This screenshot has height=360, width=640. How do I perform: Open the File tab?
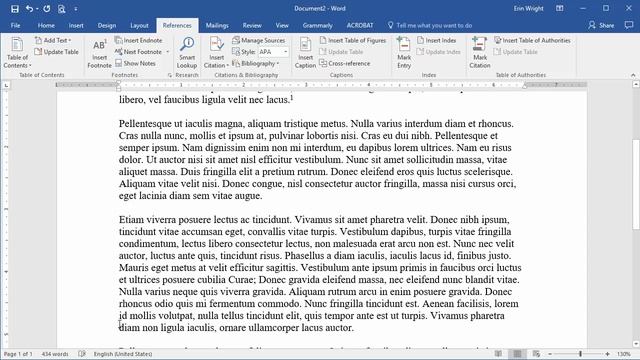[x=16, y=25]
